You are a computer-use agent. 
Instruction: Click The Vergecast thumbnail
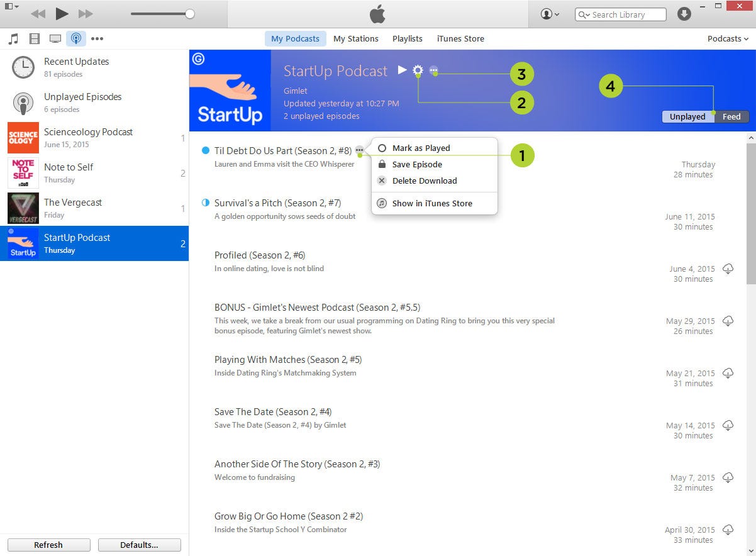coord(23,208)
